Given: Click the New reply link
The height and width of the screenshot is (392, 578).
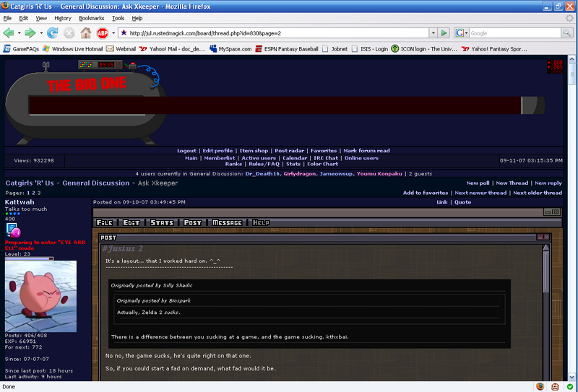Looking at the screenshot, I should pyautogui.click(x=548, y=183).
